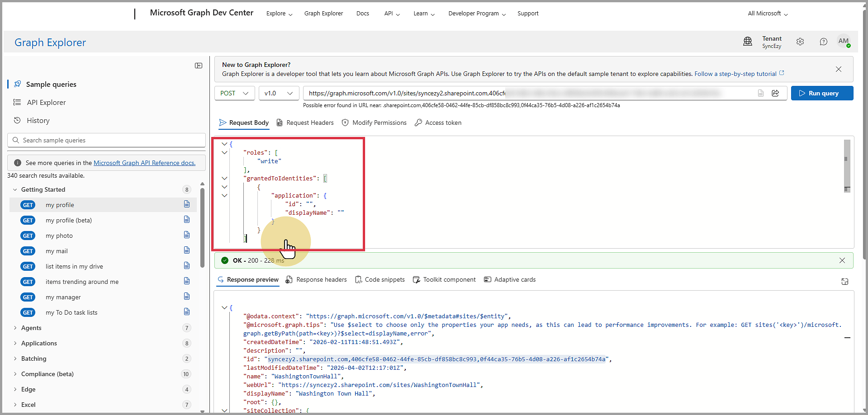The image size is (868, 415).
Task: Click the sidebar collapse icon
Action: coord(199,66)
